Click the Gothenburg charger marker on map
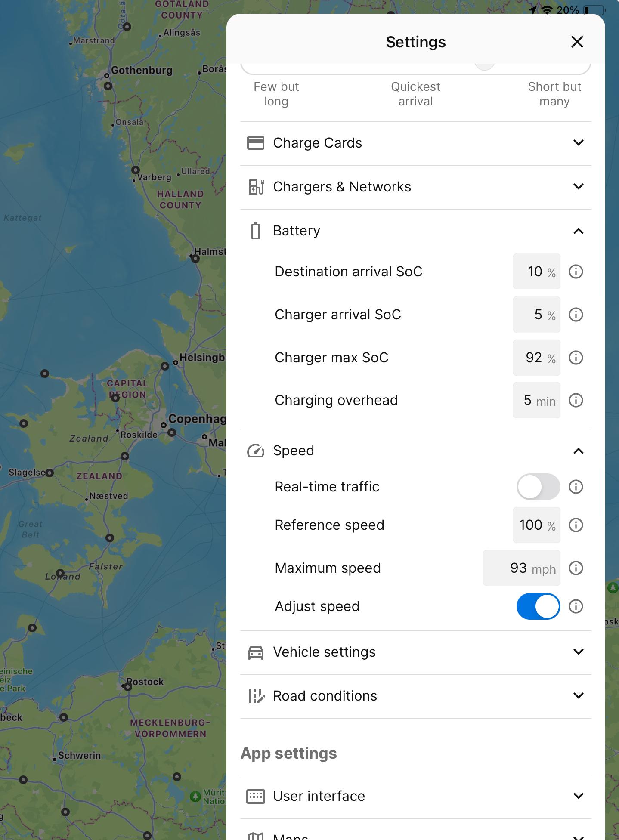The image size is (619, 840). 108,86
